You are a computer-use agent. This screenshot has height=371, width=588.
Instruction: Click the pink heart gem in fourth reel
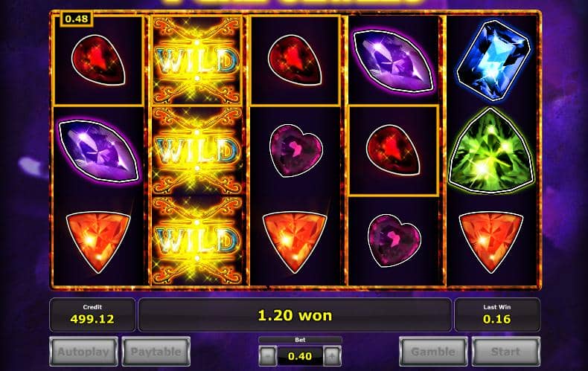394,240
